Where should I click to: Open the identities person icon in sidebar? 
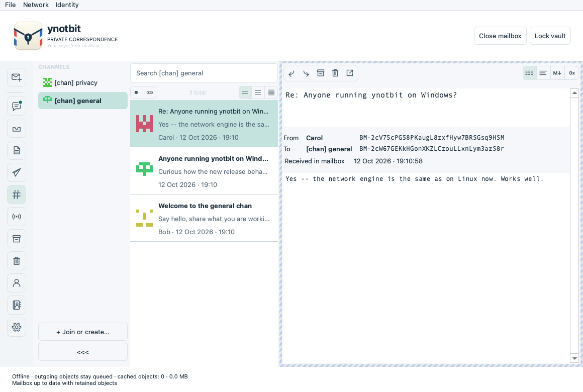[17, 283]
